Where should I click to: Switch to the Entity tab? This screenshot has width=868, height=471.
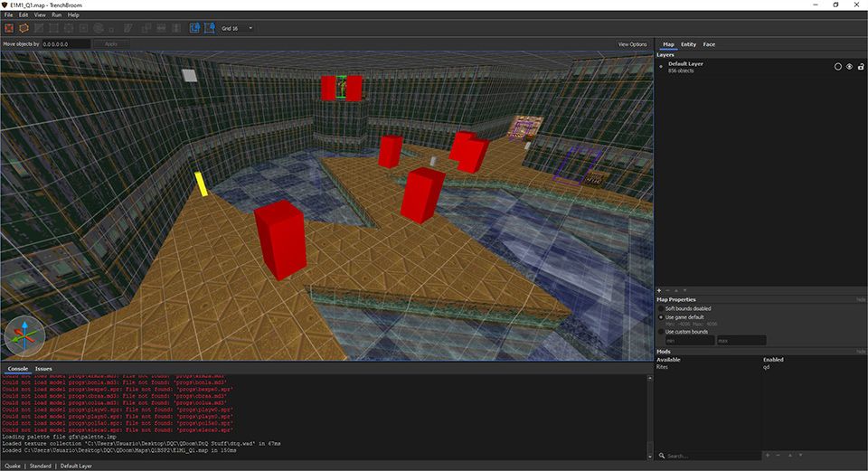[x=688, y=44]
